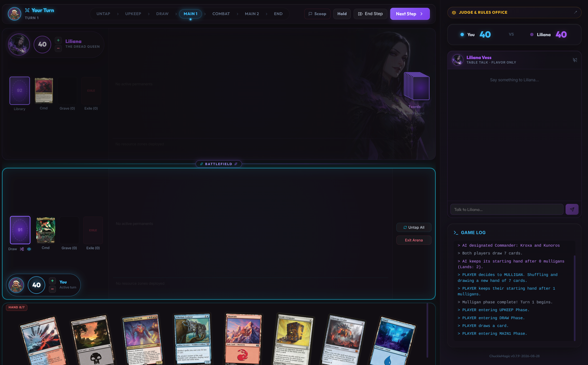Click log line "PLAYER entering MAIN1 Phase."
588x365 pixels.
(492, 334)
